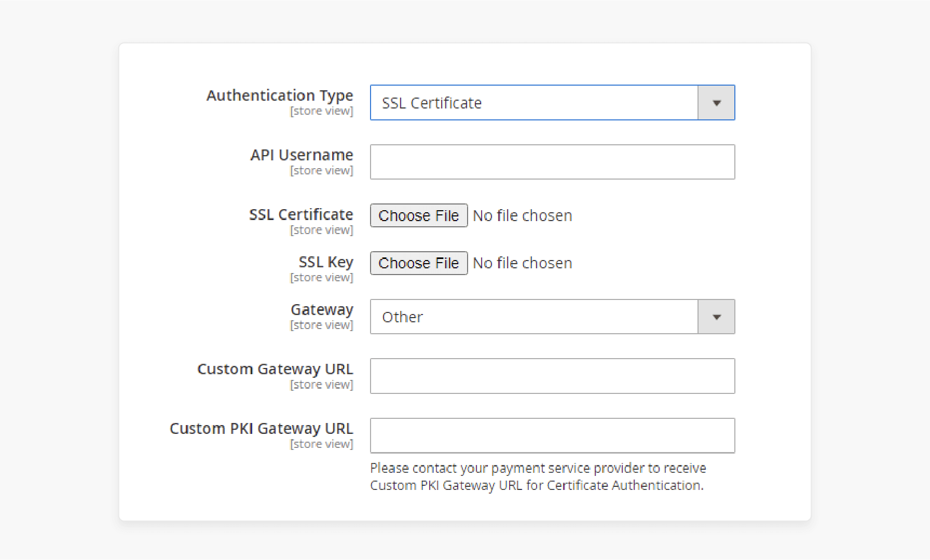Click the Authentication Type label
930x560 pixels.
280,95
